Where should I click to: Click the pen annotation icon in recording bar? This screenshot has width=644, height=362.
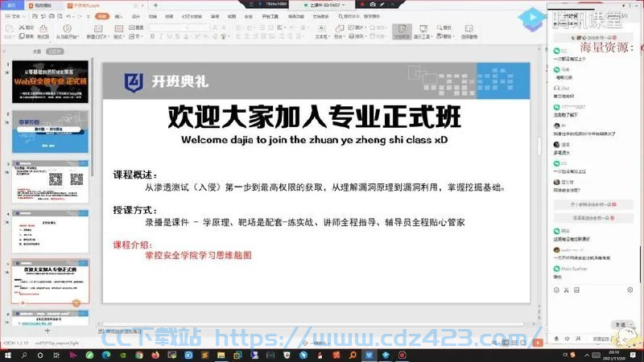coord(382,5)
